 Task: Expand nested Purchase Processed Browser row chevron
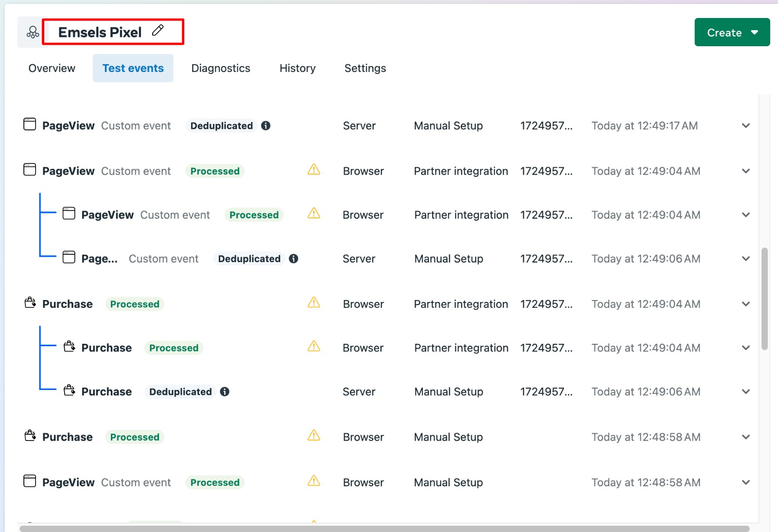[745, 348]
